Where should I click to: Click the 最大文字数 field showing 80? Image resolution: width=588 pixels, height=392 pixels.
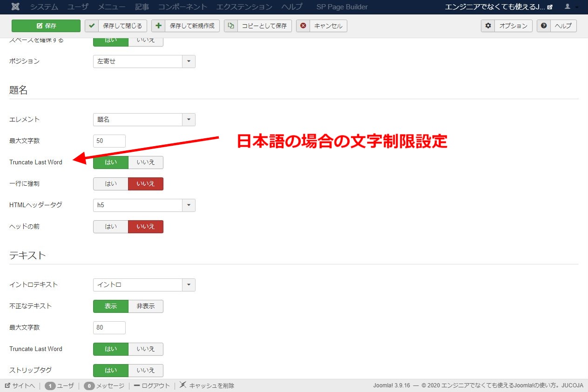109,327
